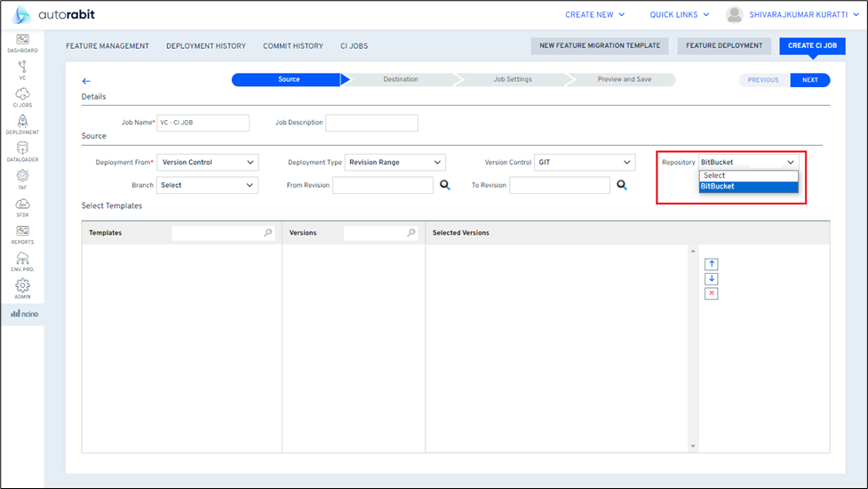Open the VC version control sidebar icon
868x489 pixels.
(22, 68)
